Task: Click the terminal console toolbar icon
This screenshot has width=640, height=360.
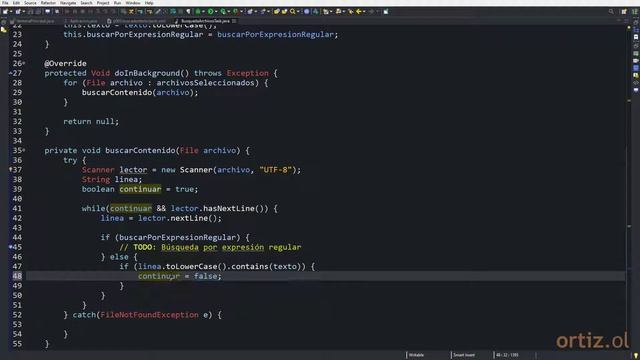Action: (48, 11)
